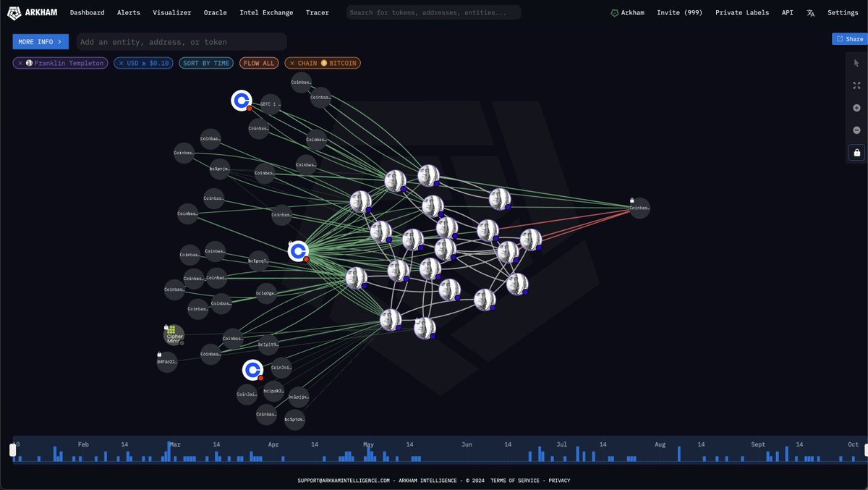Expand the MORE INFO panel
The width and height of the screenshot is (868, 490).
pyautogui.click(x=41, y=42)
